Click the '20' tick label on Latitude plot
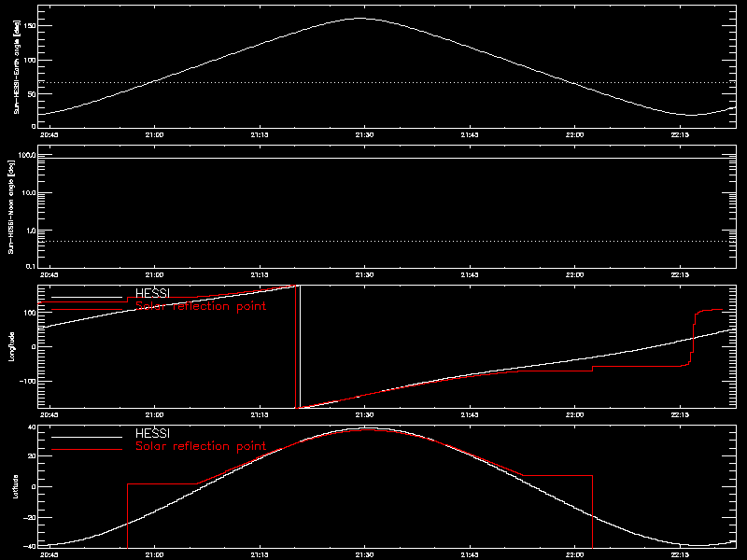Image resolution: width=747 pixels, height=560 pixels. (x=32, y=456)
